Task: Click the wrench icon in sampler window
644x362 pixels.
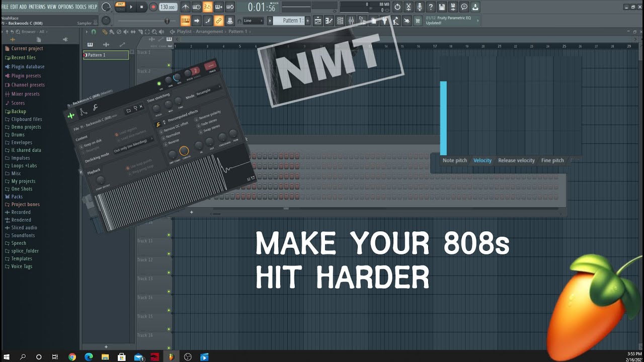Action: [95, 108]
